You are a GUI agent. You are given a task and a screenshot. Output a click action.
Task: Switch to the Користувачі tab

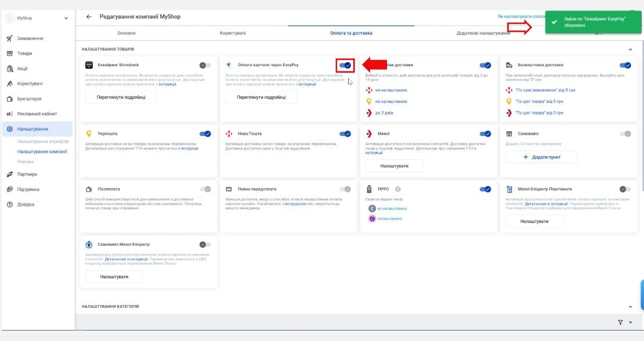(233, 33)
